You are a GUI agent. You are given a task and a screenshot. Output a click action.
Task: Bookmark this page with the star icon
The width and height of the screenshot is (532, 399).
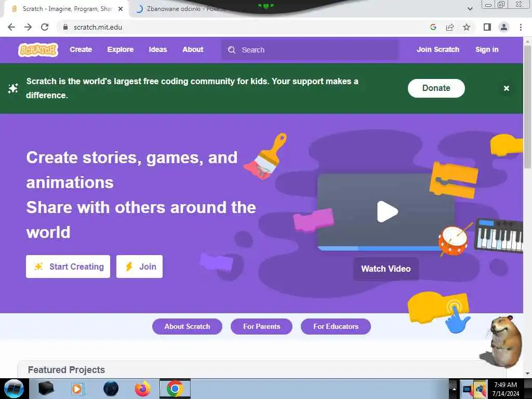coord(467,27)
